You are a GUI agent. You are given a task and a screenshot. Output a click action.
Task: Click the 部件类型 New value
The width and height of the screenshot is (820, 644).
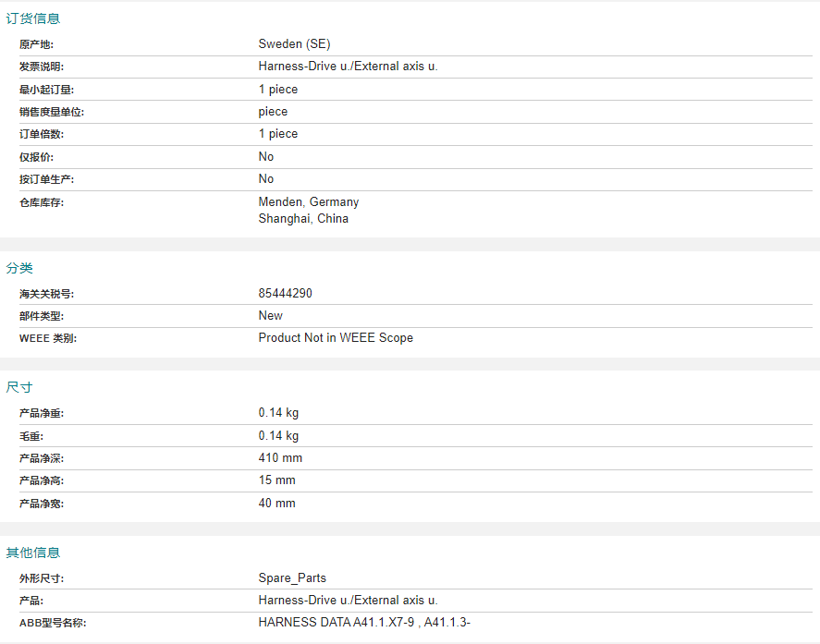click(270, 316)
